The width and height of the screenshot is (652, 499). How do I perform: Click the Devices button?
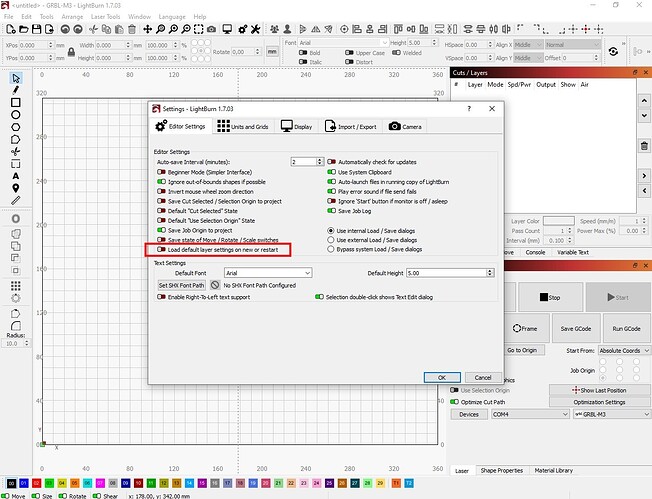(x=469, y=414)
